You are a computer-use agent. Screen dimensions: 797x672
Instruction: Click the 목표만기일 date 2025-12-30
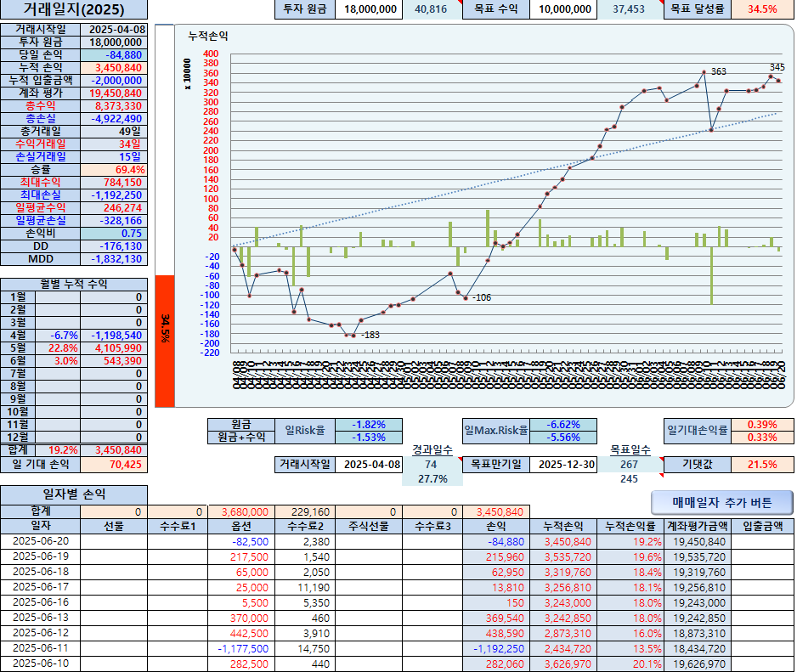click(x=563, y=465)
